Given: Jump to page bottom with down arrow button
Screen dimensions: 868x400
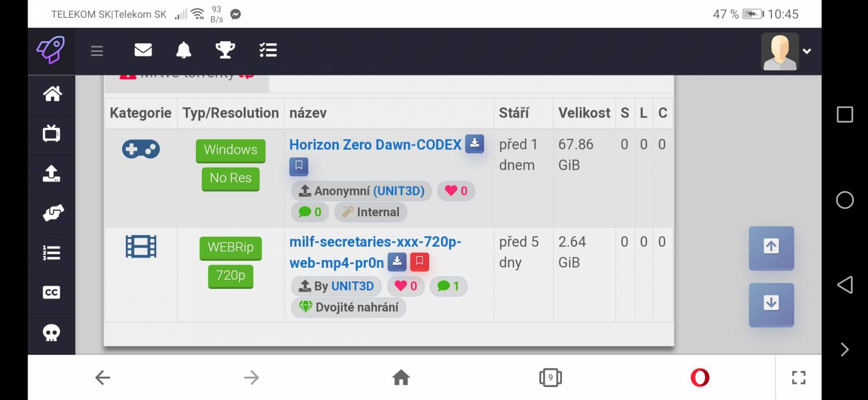Looking at the screenshot, I should pyautogui.click(x=771, y=305).
